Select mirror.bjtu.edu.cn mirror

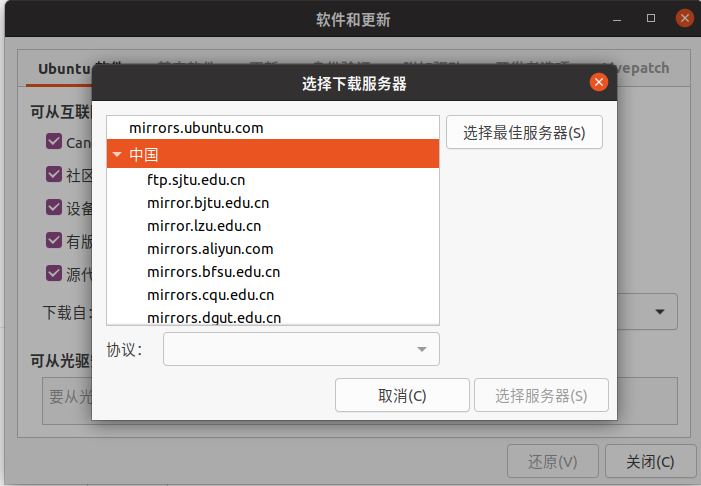[273, 203]
